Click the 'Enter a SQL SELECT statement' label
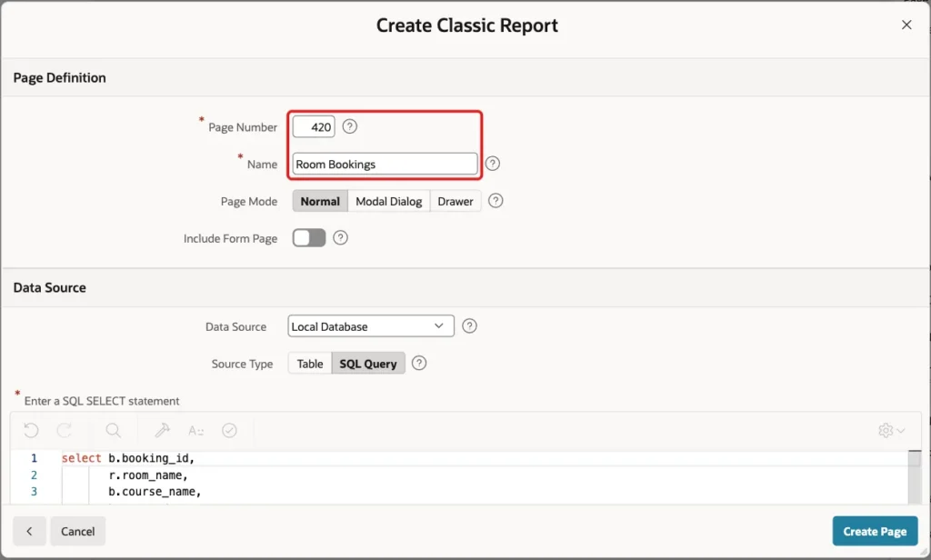Image resolution: width=931 pixels, height=560 pixels. [102, 401]
